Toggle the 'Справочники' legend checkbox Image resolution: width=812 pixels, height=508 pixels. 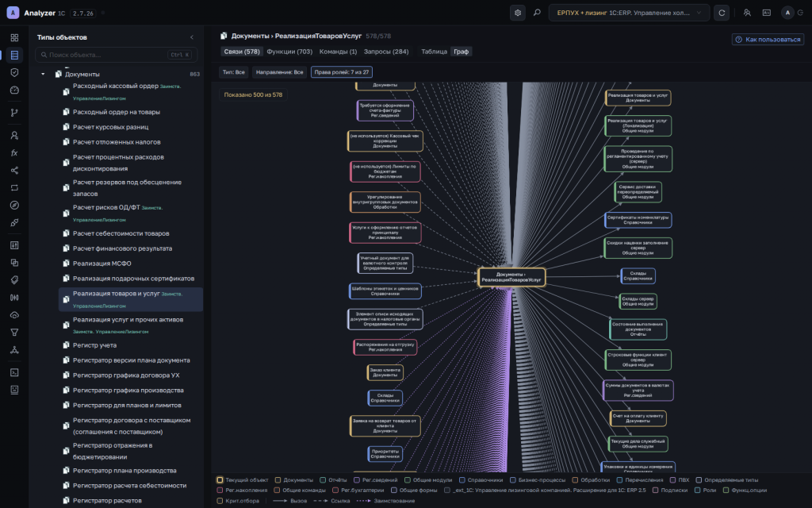point(462,480)
